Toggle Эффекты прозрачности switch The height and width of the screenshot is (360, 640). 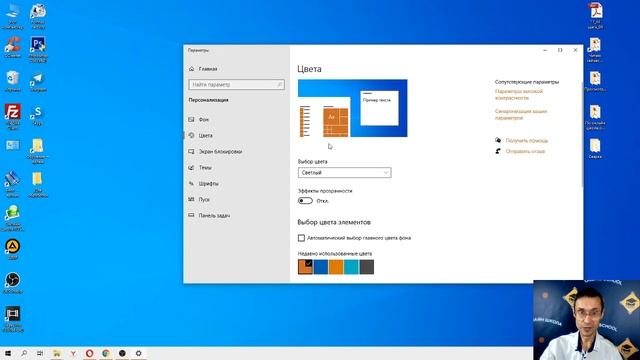pyautogui.click(x=305, y=201)
